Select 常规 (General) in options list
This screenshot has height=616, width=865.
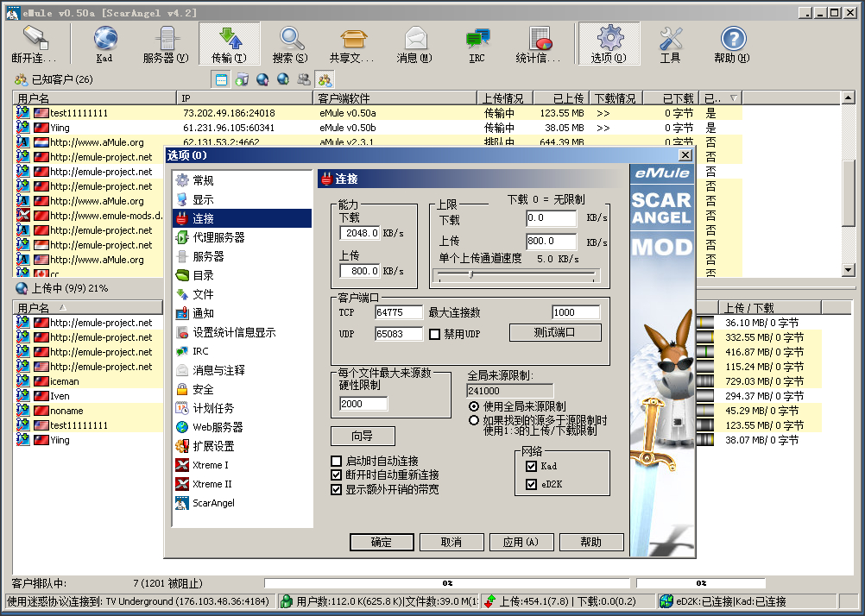pyautogui.click(x=243, y=180)
